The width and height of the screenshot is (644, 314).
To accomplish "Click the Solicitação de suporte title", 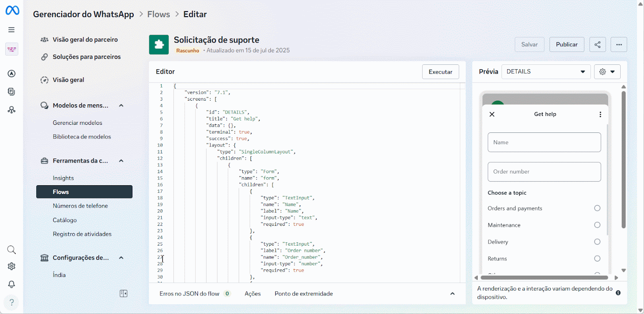I will [217, 40].
